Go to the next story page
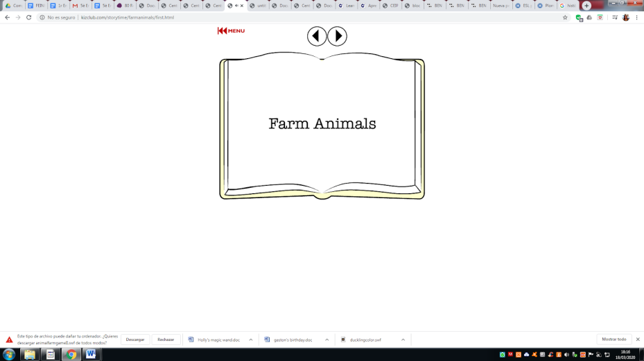The width and height of the screenshot is (644, 361). (337, 36)
